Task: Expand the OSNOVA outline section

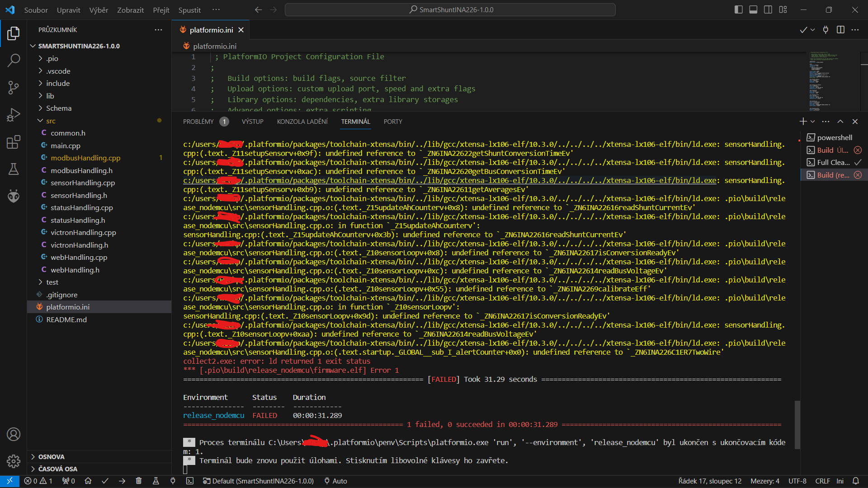Action: [51, 457]
